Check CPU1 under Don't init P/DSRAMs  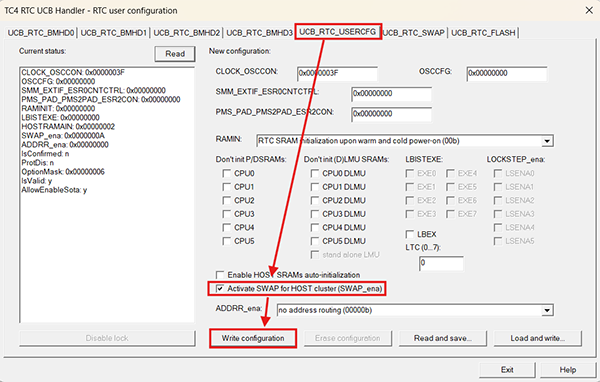(227, 187)
